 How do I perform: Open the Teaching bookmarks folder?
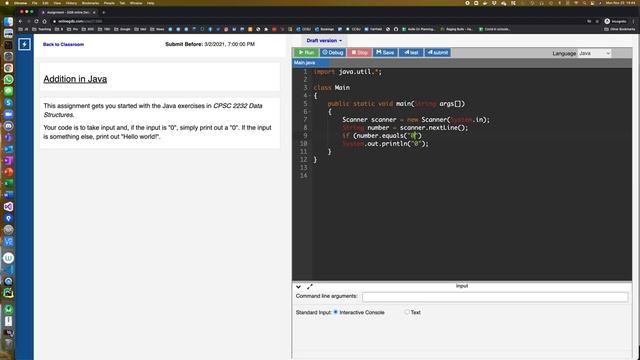[x=42, y=29]
